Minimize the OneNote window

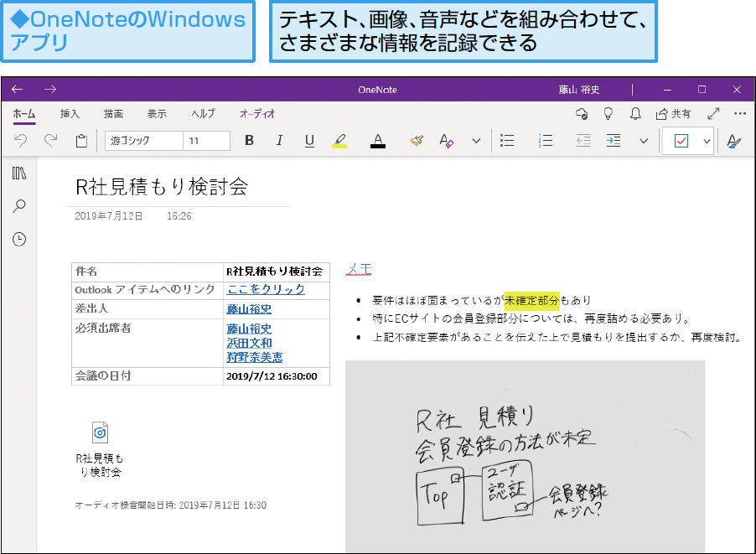click(x=667, y=90)
